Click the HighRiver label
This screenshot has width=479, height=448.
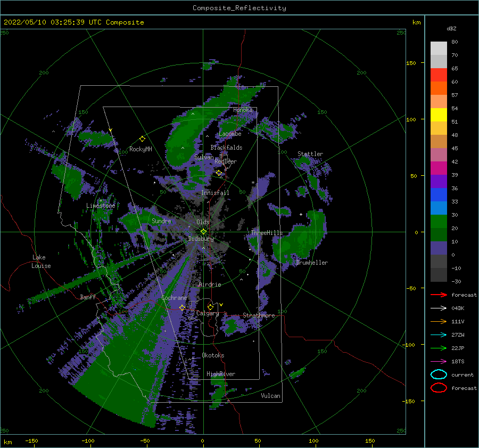click(221, 374)
